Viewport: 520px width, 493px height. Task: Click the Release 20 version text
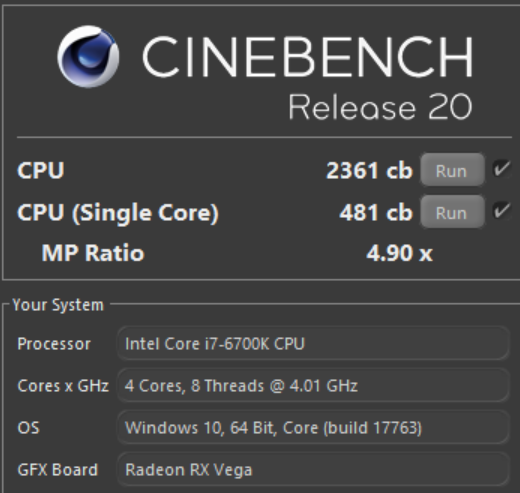point(380,107)
